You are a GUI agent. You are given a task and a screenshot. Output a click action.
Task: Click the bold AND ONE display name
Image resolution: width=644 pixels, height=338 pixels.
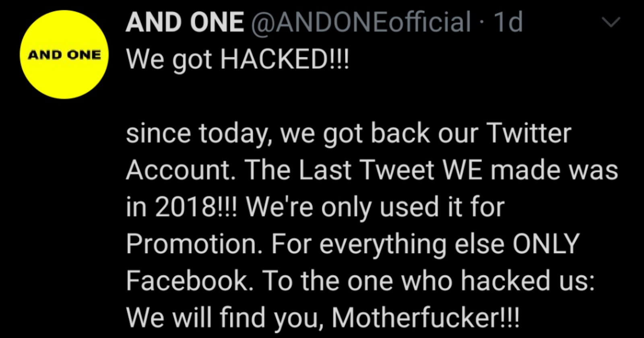185,22
